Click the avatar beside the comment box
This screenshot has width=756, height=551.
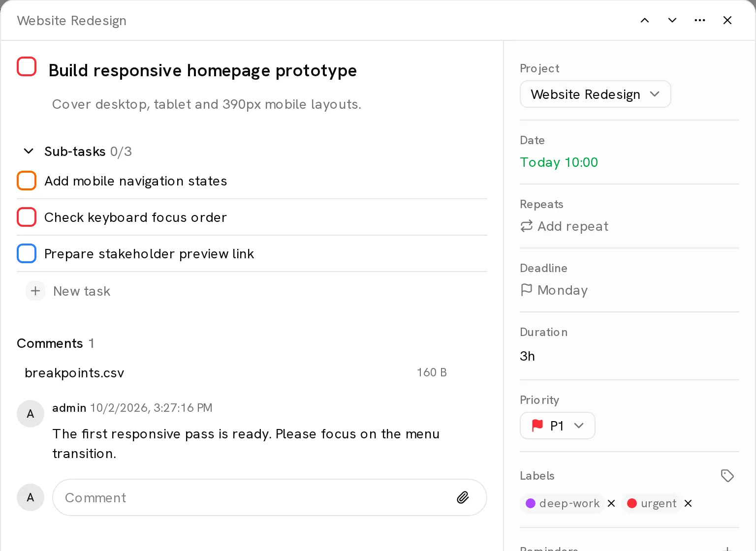pyautogui.click(x=31, y=497)
